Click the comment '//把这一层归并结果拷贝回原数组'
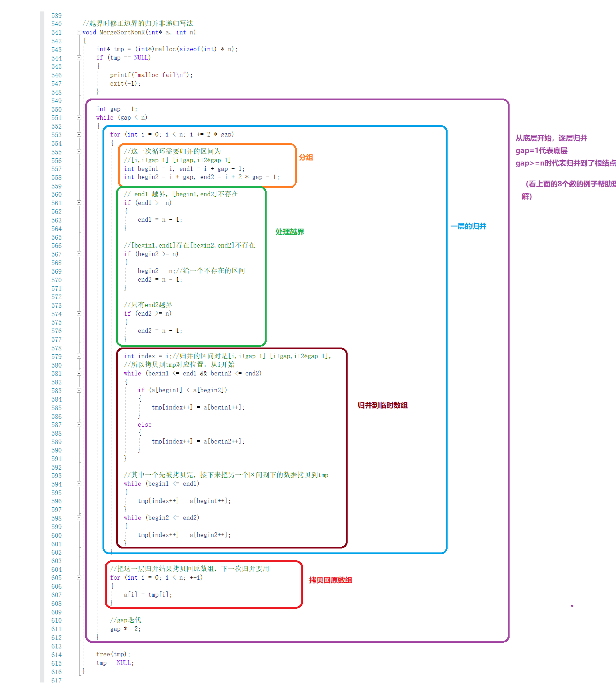 click(x=190, y=569)
